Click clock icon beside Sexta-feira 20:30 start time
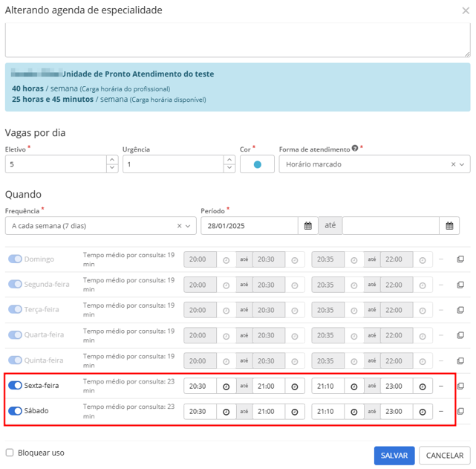Image resolution: width=476 pixels, height=469 pixels. (x=226, y=386)
